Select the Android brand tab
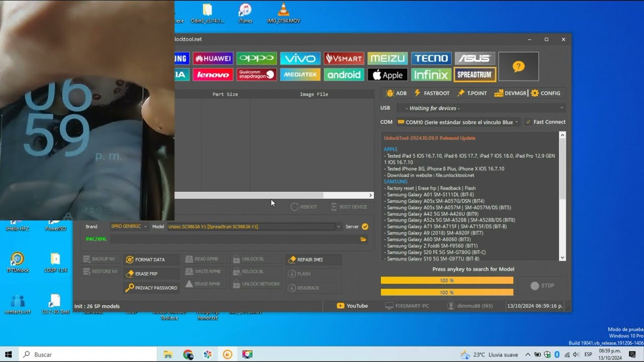The height and width of the screenshot is (362, 644). (344, 75)
